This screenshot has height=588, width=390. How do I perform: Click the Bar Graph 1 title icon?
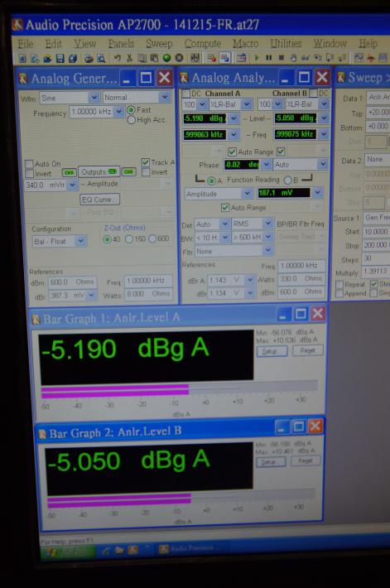[36, 319]
